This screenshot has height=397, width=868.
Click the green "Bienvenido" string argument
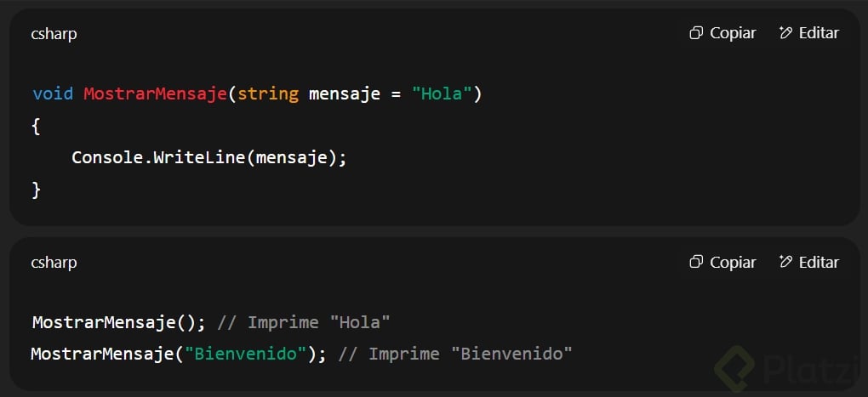(x=250, y=354)
